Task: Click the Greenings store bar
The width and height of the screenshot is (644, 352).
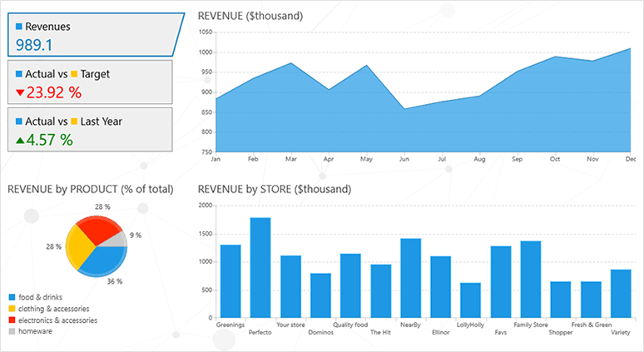Action: point(230,281)
